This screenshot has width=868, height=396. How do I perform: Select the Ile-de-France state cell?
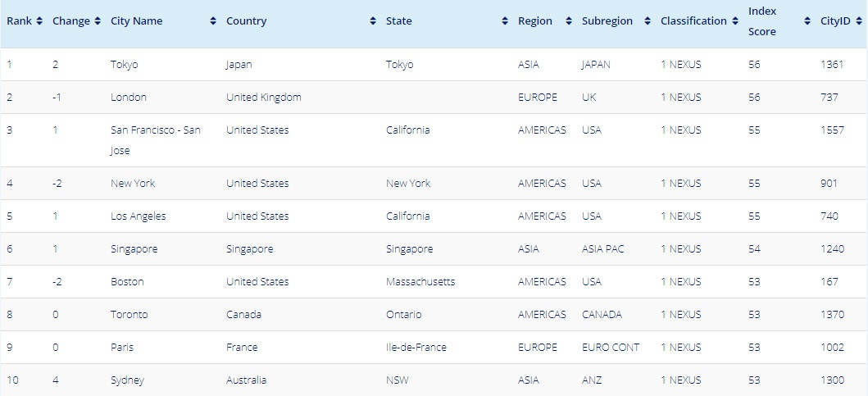tap(416, 348)
